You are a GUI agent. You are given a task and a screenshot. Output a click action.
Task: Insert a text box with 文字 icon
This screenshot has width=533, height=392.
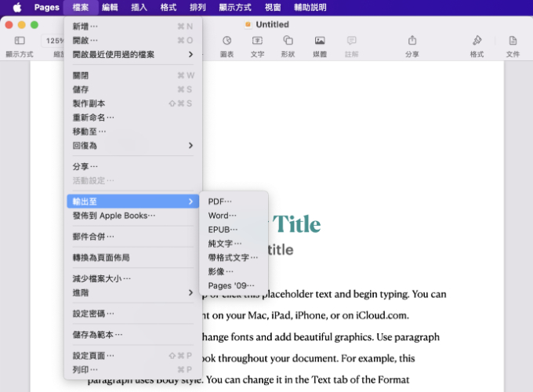point(257,41)
